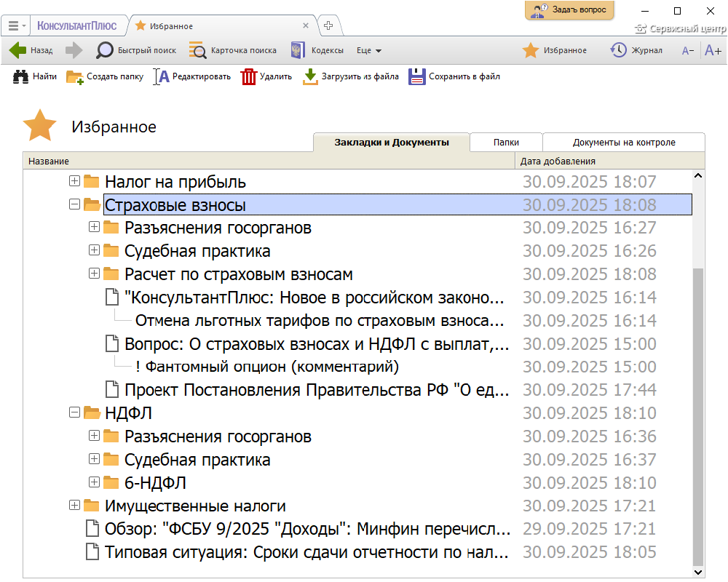728x582 pixels.
Task: Expand the 6-НДФЛ folder
Action: 93,482
